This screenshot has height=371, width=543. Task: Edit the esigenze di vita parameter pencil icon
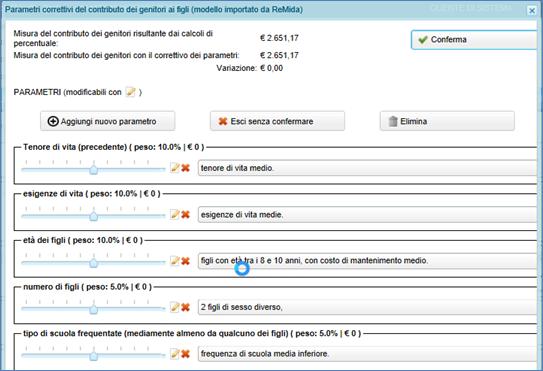pos(175,214)
